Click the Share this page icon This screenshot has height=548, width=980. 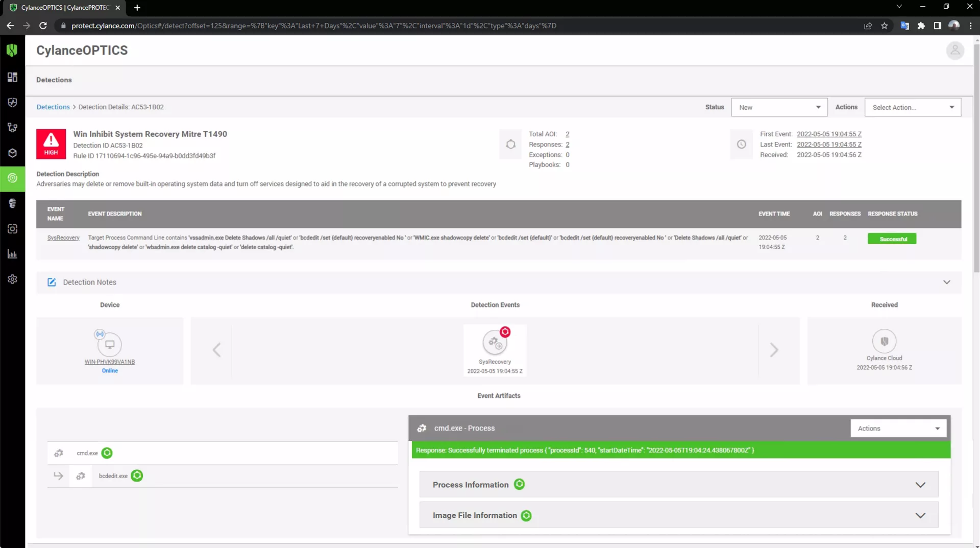[x=868, y=26]
